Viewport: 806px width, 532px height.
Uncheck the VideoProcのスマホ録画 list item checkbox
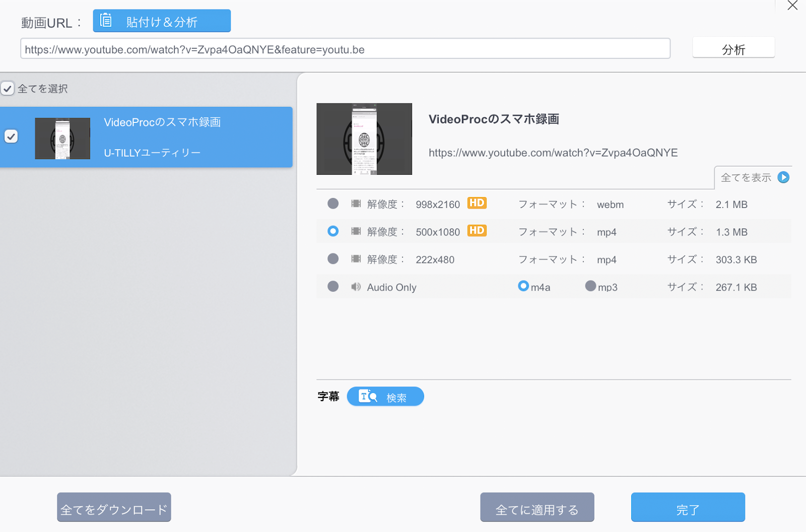tap(11, 137)
